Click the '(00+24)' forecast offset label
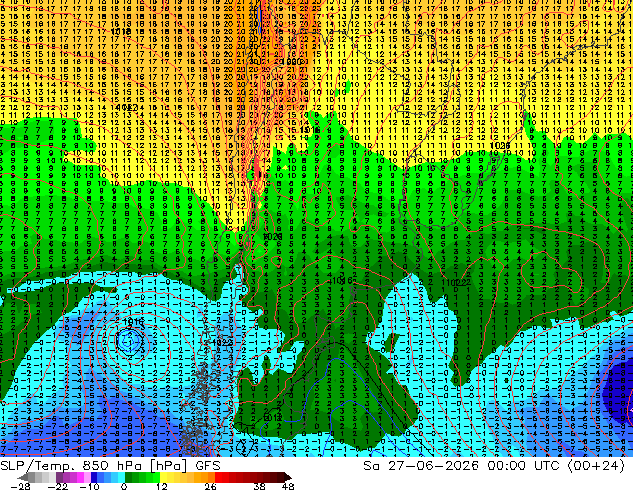Image resolution: width=634 pixels, height=490 pixels. (596, 466)
